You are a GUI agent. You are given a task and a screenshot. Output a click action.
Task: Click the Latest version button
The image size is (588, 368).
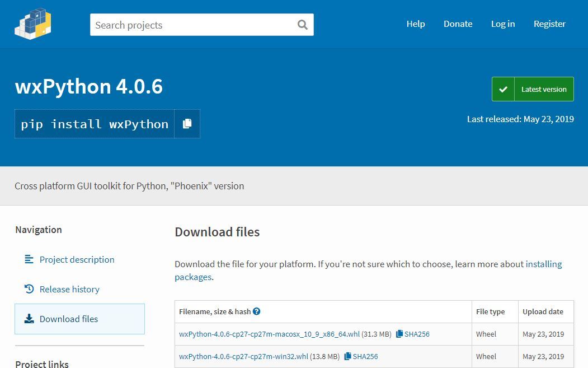point(533,89)
